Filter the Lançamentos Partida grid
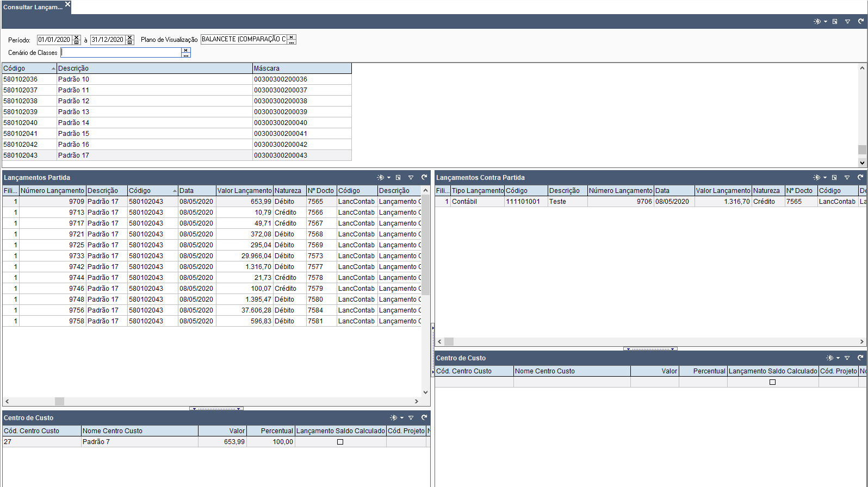The image size is (868, 487). (411, 177)
